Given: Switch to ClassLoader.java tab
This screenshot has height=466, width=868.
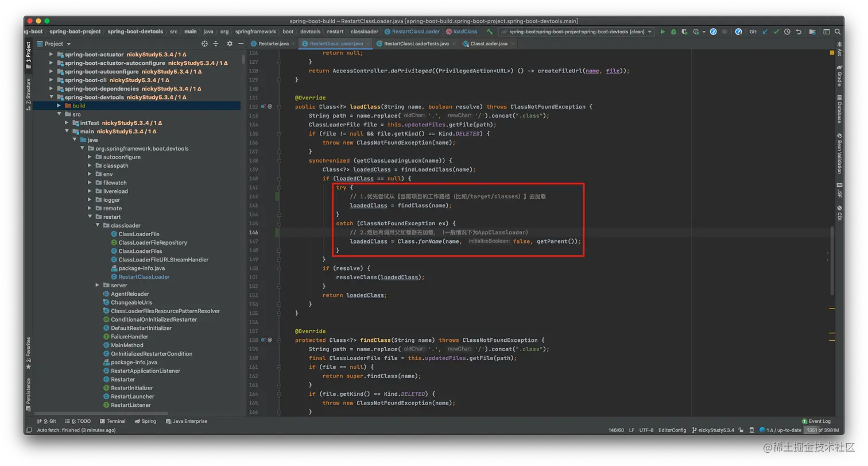Looking at the screenshot, I should coord(488,44).
